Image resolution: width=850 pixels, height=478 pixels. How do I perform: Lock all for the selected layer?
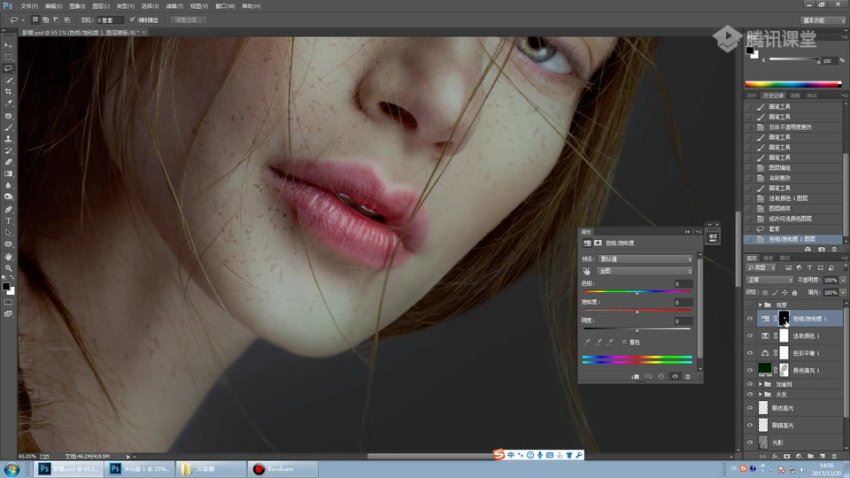[x=795, y=293]
